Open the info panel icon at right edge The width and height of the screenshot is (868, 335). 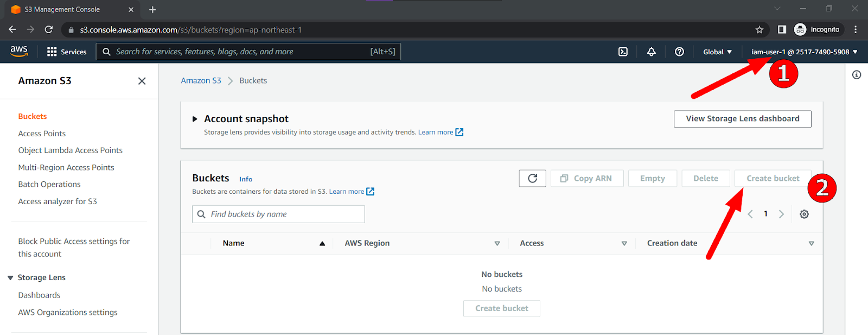point(857,75)
